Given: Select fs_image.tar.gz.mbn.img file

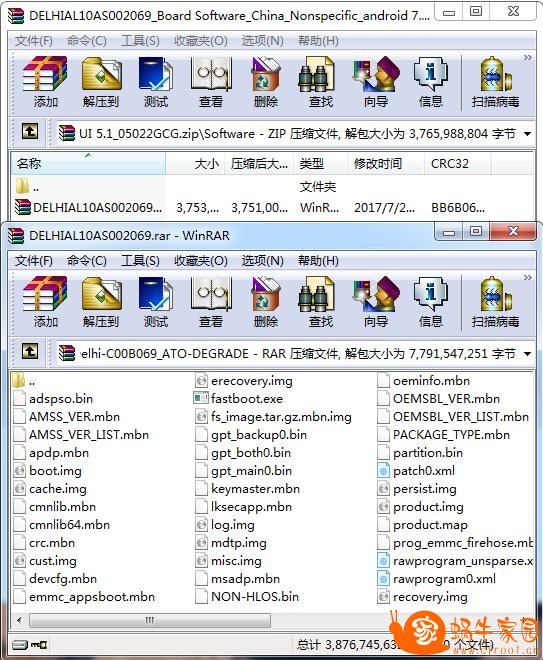Looking at the screenshot, I should pos(274,417).
